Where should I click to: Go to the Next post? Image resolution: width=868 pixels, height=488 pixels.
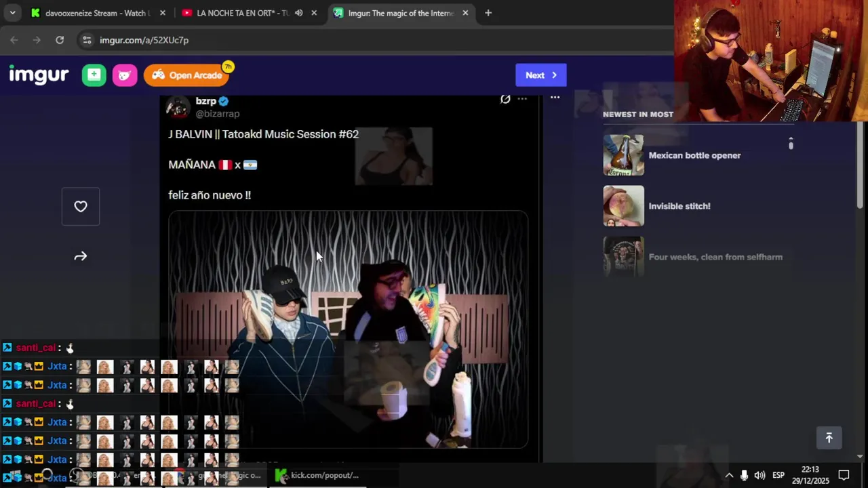pyautogui.click(x=540, y=75)
